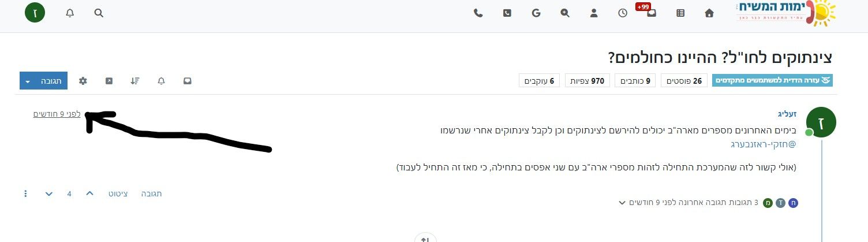Image resolution: width=868 pixels, height=242 pixels.
Task: Click the ציטוט quote link
Action: pos(118,193)
